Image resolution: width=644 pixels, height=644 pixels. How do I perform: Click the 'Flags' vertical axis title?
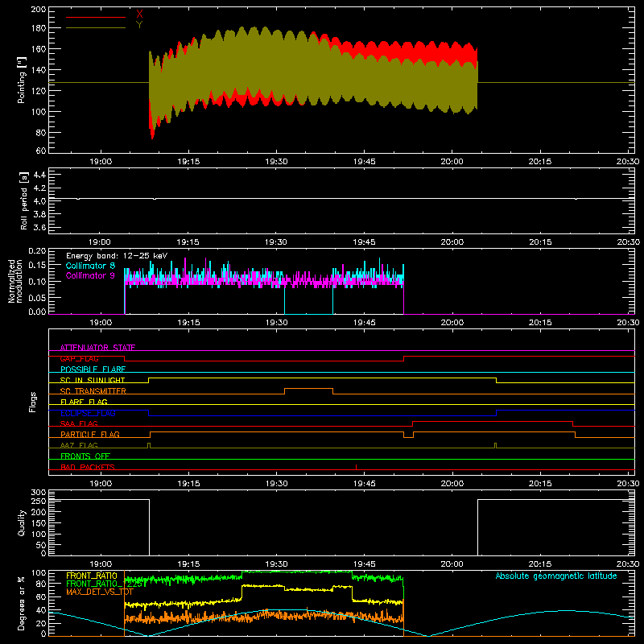click(x=32, y=402)
